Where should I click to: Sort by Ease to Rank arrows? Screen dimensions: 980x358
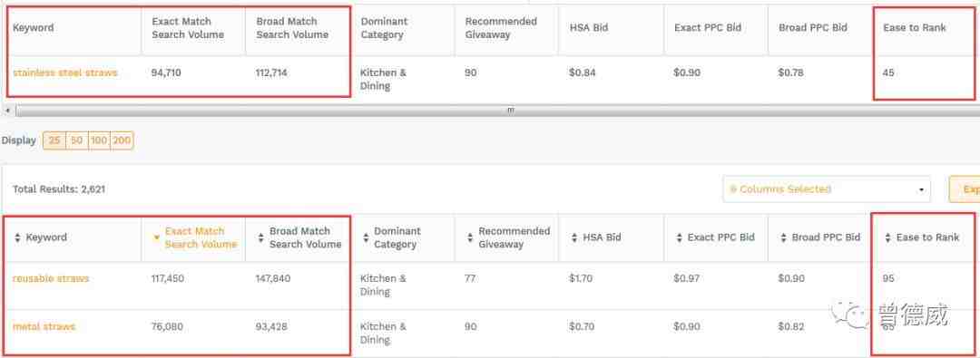coord(888,238)
